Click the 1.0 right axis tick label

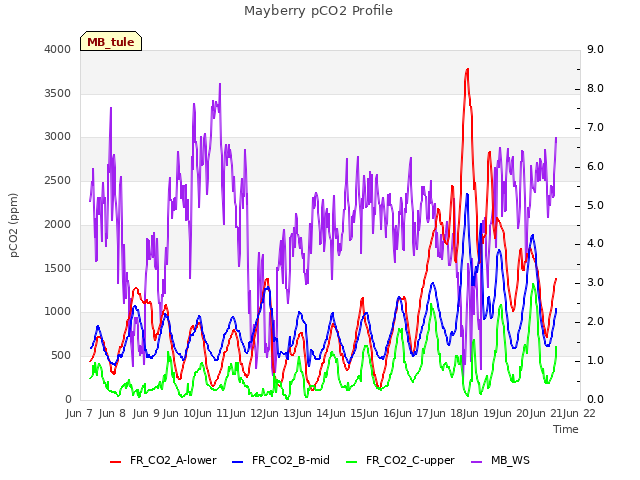click(x=595, y=360)
